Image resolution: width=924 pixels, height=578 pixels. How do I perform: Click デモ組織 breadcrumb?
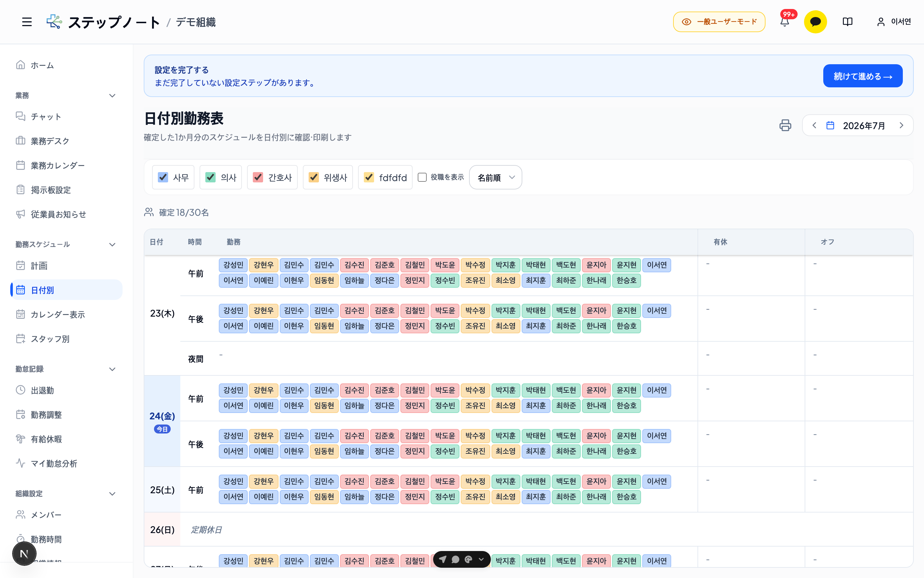point(196,22)
